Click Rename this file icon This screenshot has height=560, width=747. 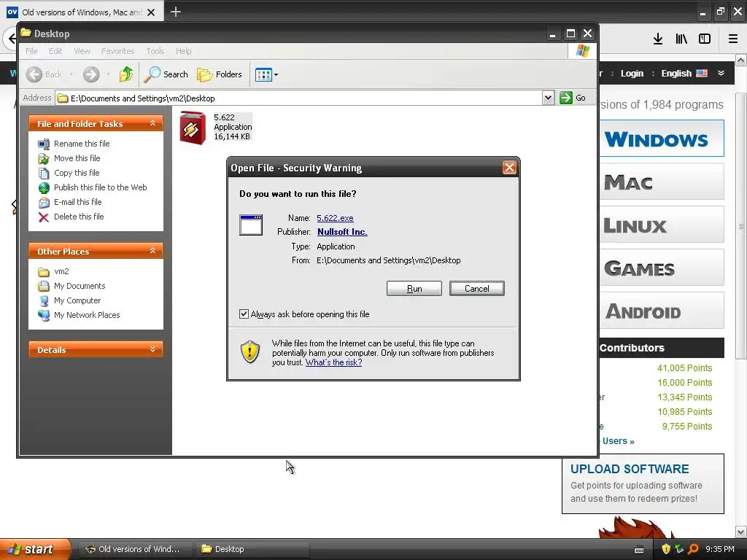pyautogui.click(x=44, y=144)
